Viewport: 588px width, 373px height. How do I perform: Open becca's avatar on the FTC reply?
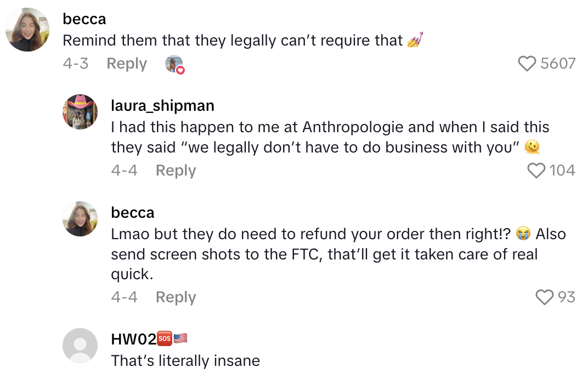[x=80, y=219]
